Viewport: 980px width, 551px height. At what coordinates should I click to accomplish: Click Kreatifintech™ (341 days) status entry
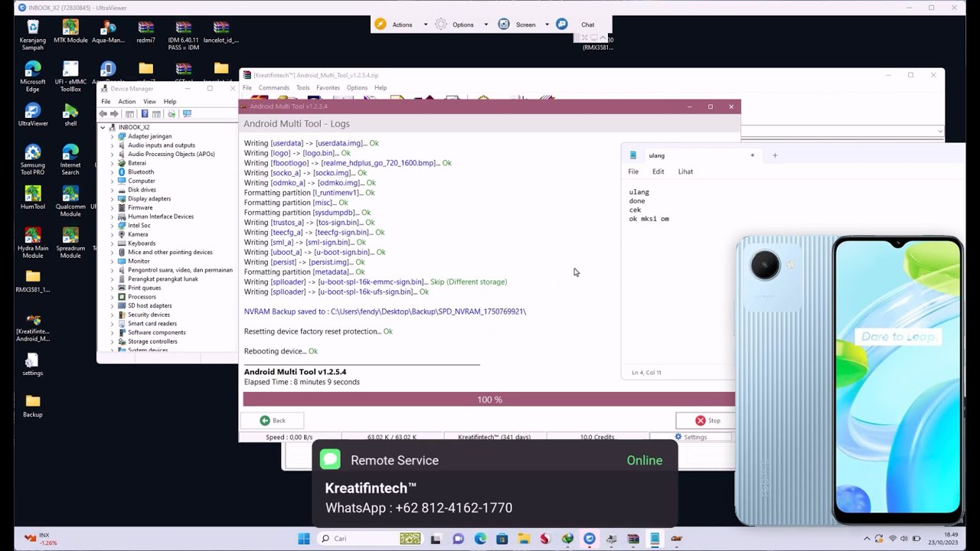click(494, 437)
